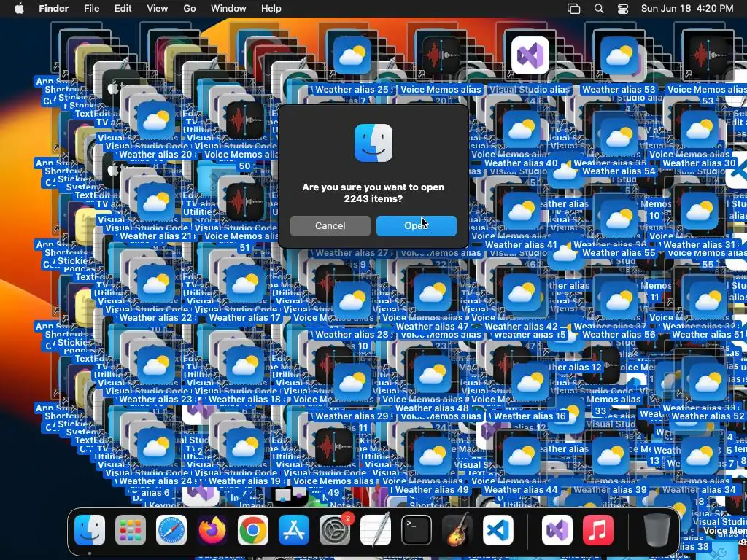The height and width of the screenshot is (560, 747).
Task: Select the Visual Studio alias desktop icon
Action: (530, 55)
